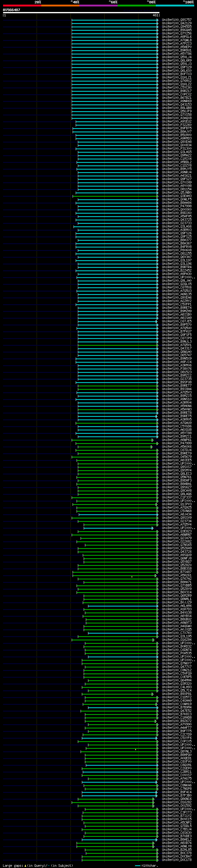
Task: Select hit UniRef100_P32260
Action: [177, 125]
